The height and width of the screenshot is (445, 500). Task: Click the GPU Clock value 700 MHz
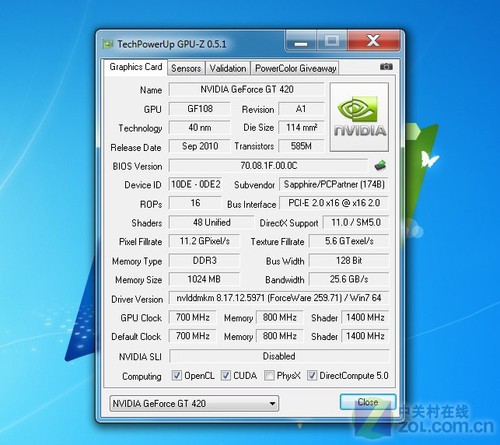192,317
